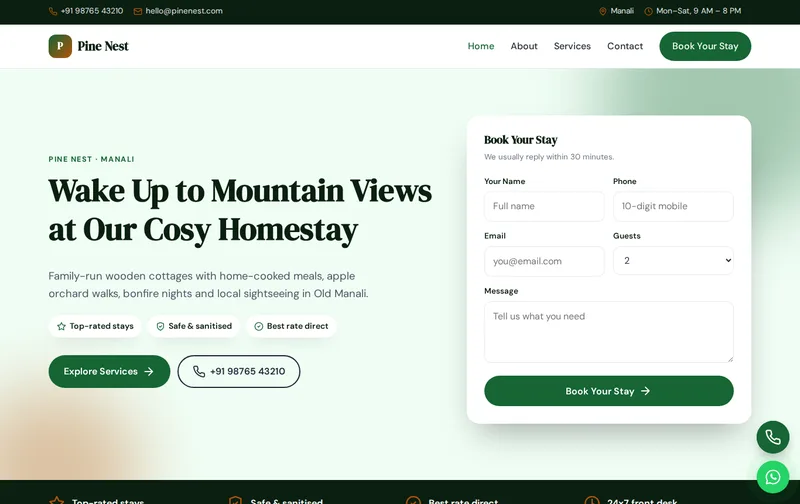This screenshot has width=800, height=504.
Task: Open the Services nav item
Action: [x=572, y=46]
